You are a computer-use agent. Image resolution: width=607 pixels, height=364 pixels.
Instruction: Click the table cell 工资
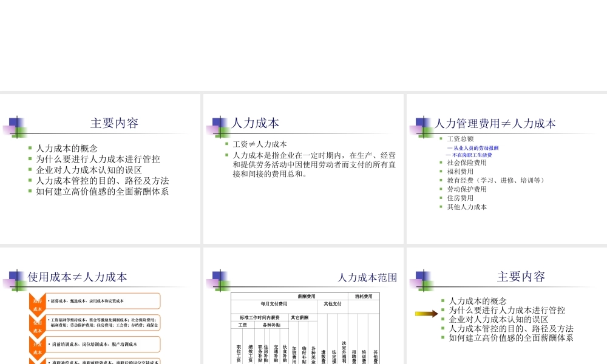coord(243,325)
